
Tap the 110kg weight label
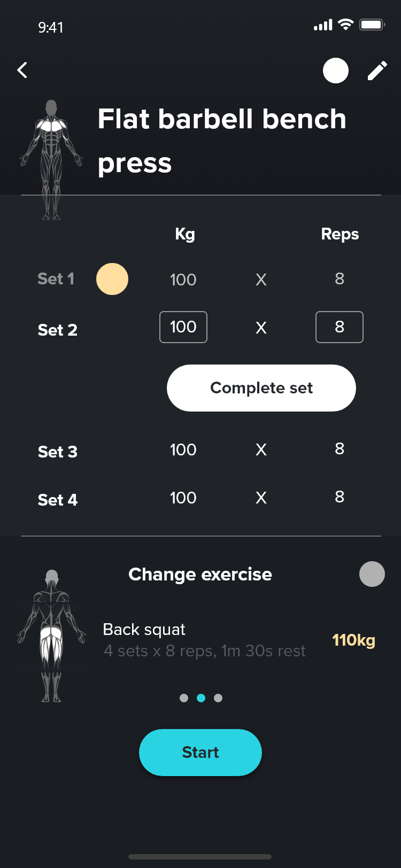tap(353, 640)
